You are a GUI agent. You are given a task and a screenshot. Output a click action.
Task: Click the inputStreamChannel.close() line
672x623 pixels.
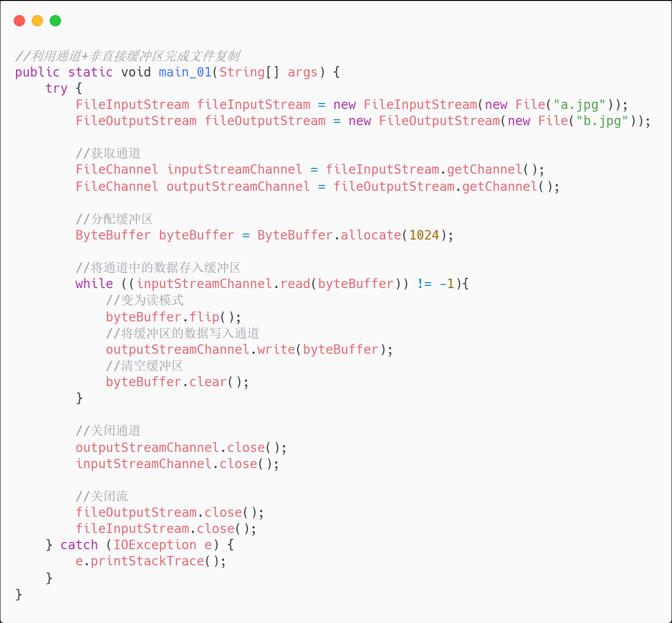177,464
